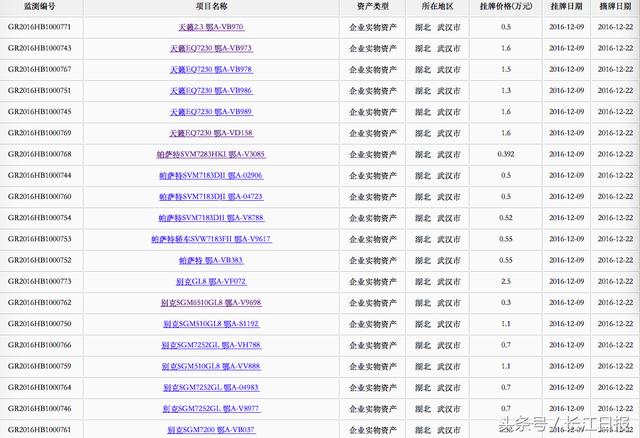Open the 帕萨特SVM7283HKI 鄂A-V3085 link
Viewport: 640px width, 438px height.
211,154
